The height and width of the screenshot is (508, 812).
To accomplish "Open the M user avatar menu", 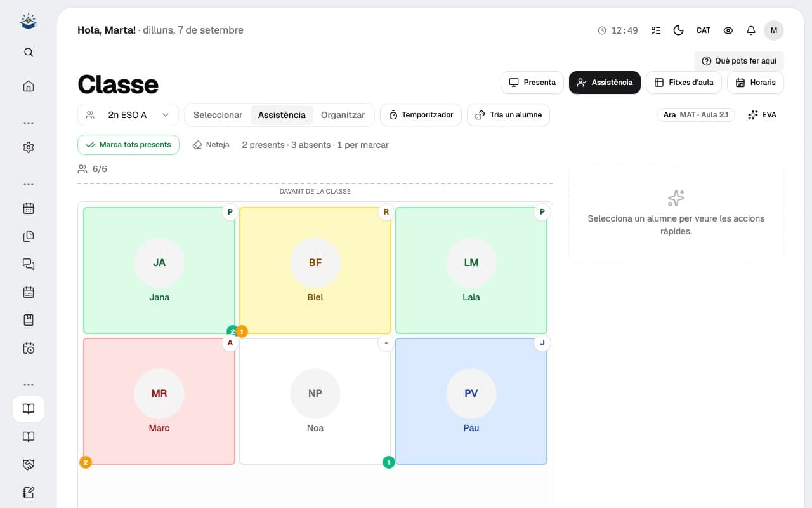I will (x=774, y=30).
